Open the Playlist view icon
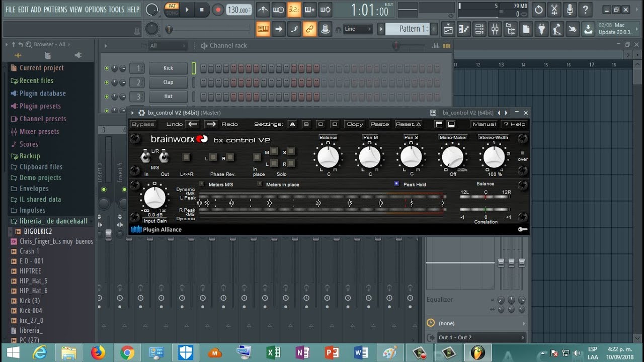The width and height of the screenshot is (644, 362). point(448,29)
